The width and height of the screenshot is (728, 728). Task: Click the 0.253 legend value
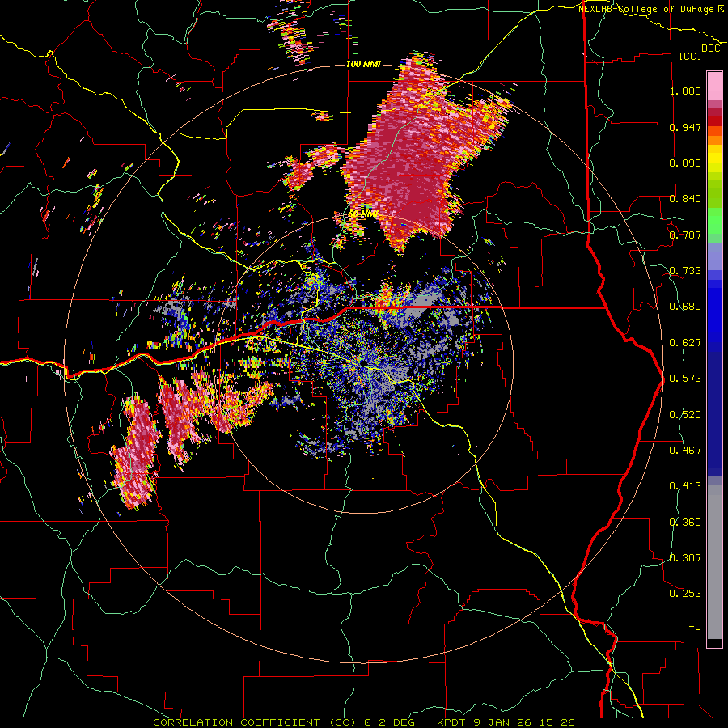[685, 594]
